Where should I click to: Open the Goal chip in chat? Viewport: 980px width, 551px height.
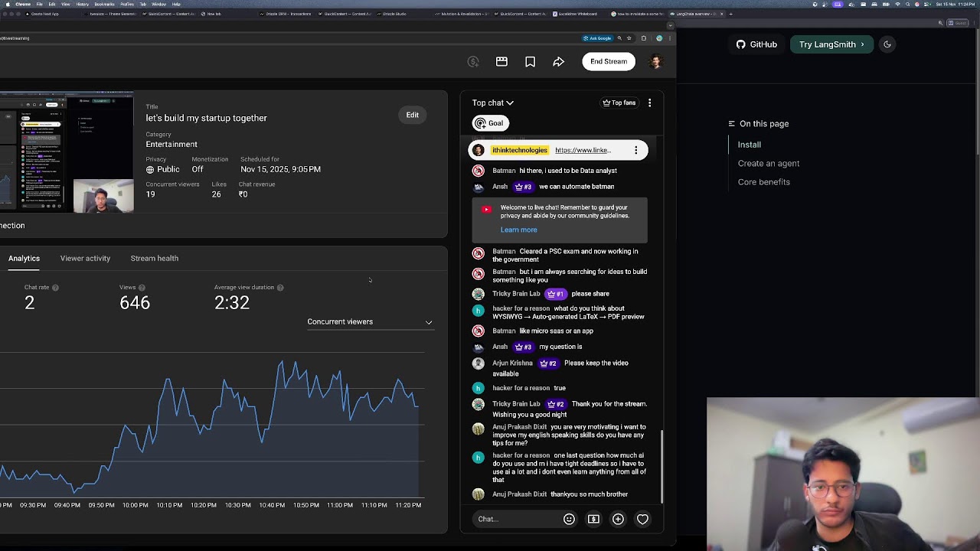(490, 123)
